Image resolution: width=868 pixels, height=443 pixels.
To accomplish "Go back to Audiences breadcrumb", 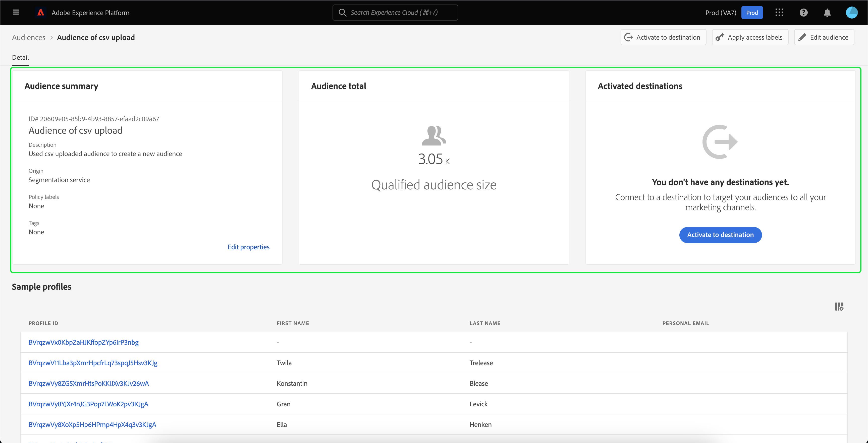I will point(29,37).
